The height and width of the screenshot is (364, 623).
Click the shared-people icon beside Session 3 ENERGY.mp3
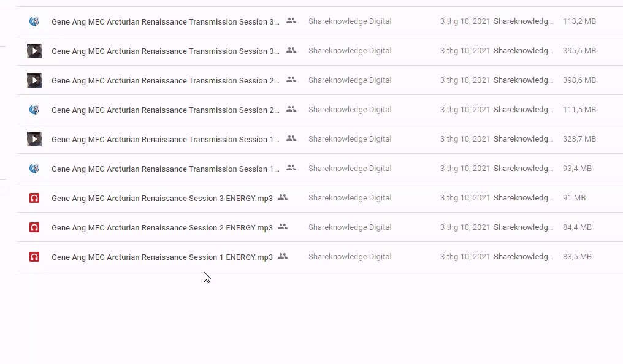point(283,197)
